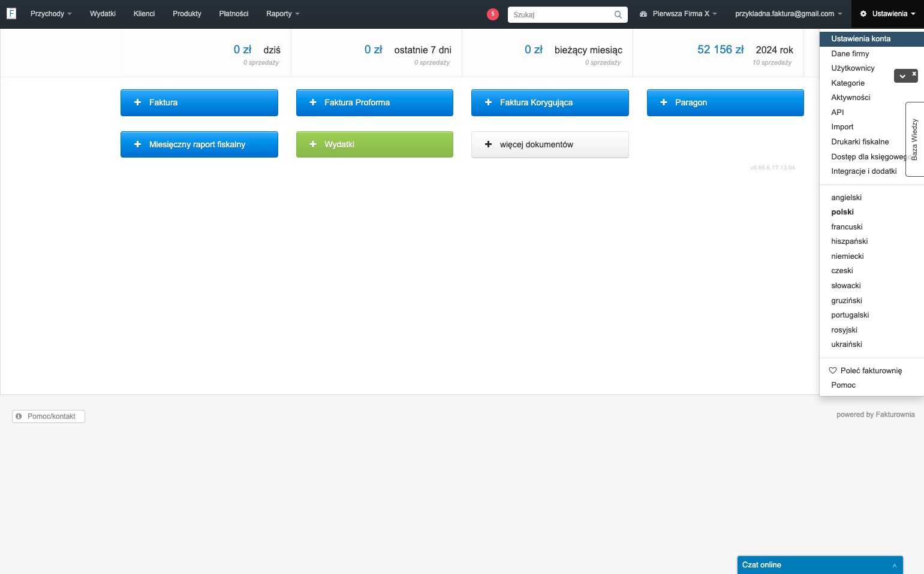Viewport: 924px width, 574px height.
Task: Click the dashboard icon before Pierwsza Firma X
Action: [643, 14]
